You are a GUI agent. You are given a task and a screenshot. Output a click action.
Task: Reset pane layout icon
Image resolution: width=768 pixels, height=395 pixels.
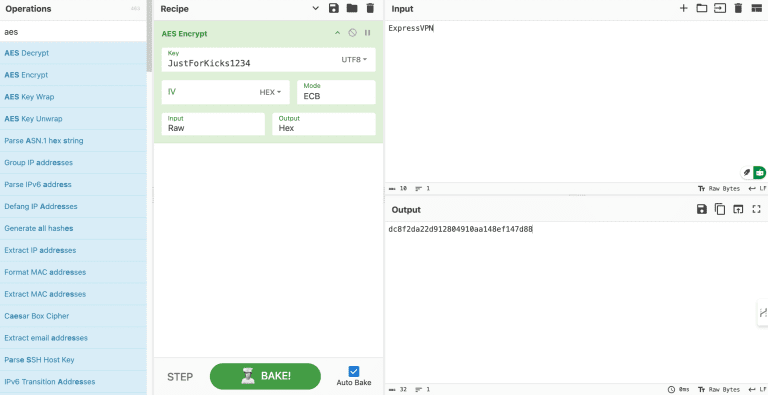click(x=757, y=8)
